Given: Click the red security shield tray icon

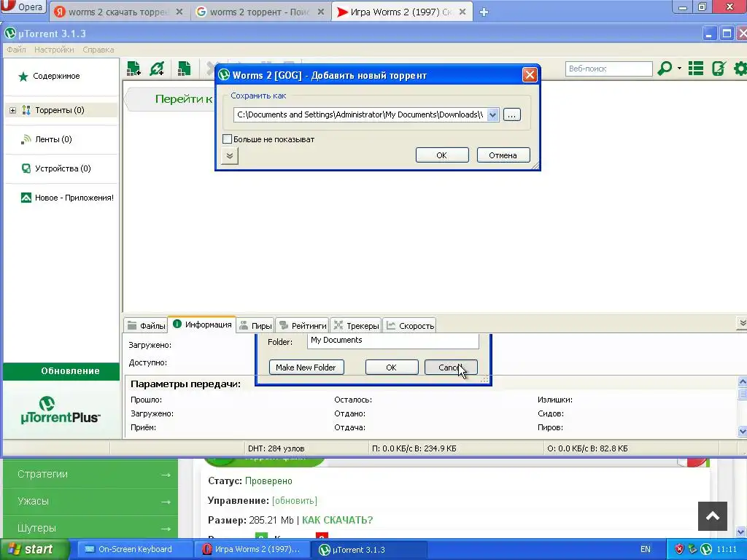Looking at the screenshot, I should pos(679,550).
